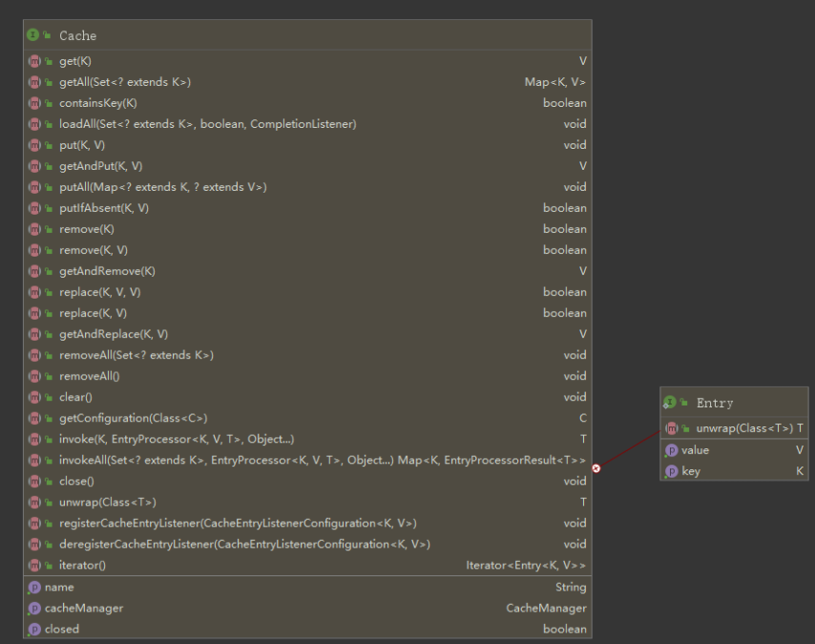Click the registerCacheEntryListener method row

238,523
